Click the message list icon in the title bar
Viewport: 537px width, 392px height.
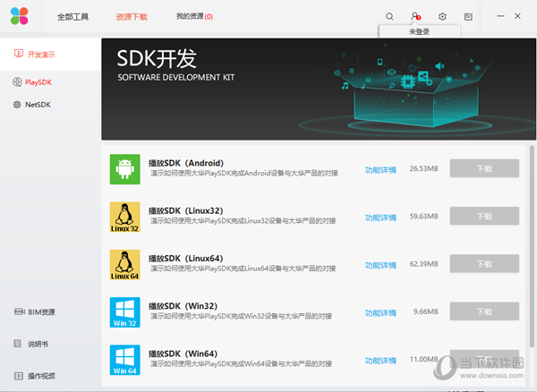468,16
